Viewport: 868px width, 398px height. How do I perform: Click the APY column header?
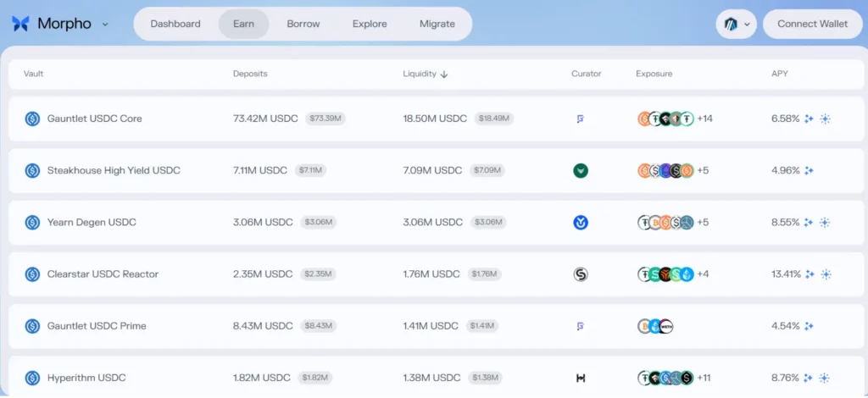[x=780, y=74]
